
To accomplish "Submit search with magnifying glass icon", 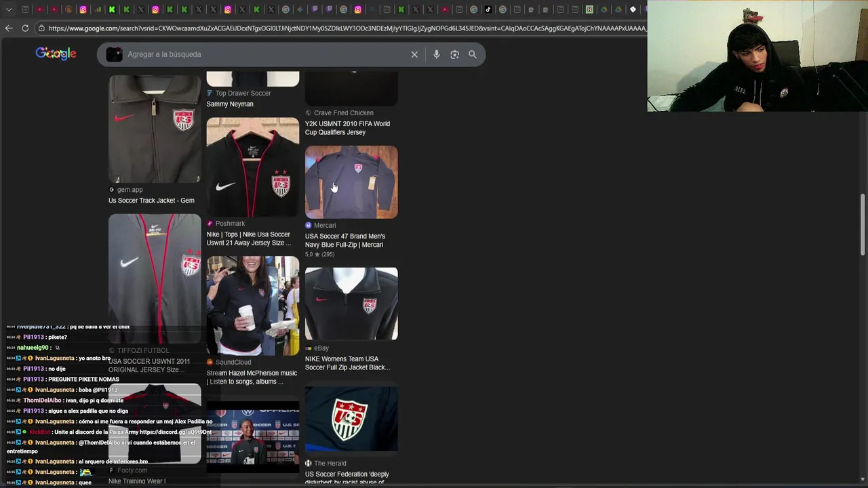I will coord(473,54).
